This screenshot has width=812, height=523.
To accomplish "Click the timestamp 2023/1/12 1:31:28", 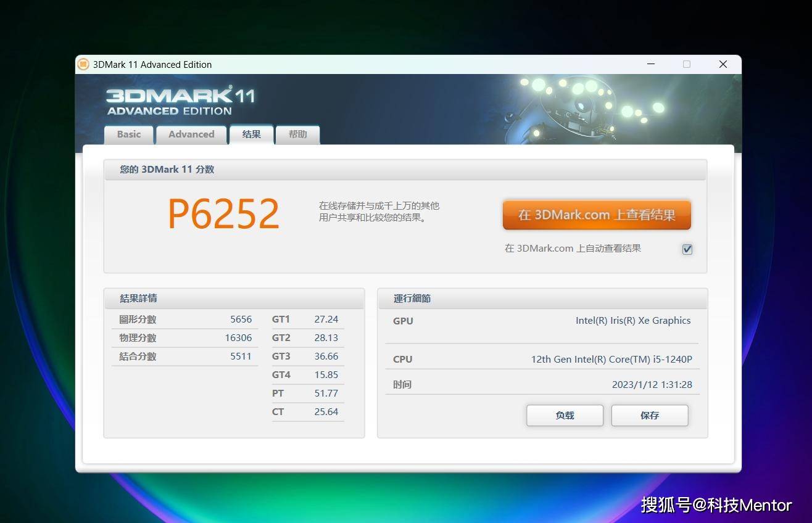I will tap(652, 385).
